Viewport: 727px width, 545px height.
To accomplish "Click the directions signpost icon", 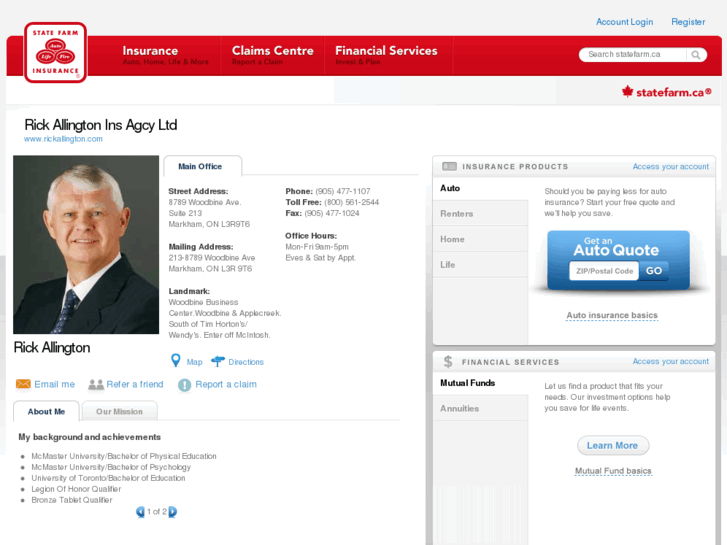I will (x=218, y=361).
